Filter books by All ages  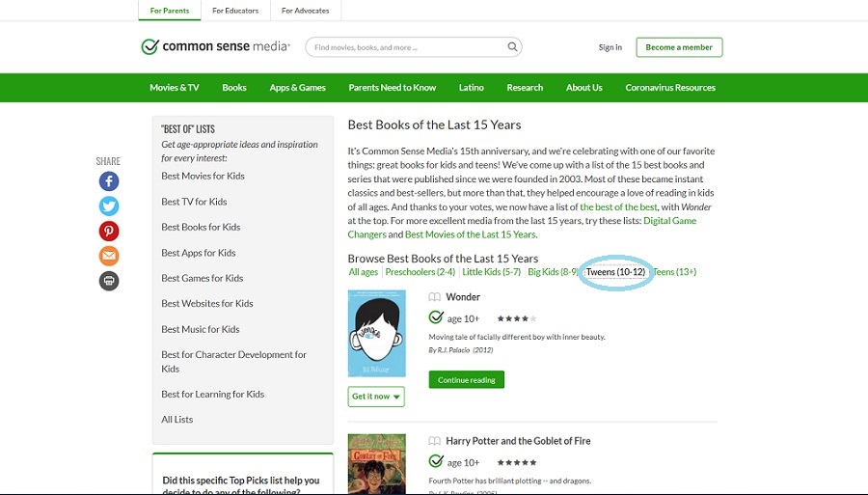(x=364, y=272)
